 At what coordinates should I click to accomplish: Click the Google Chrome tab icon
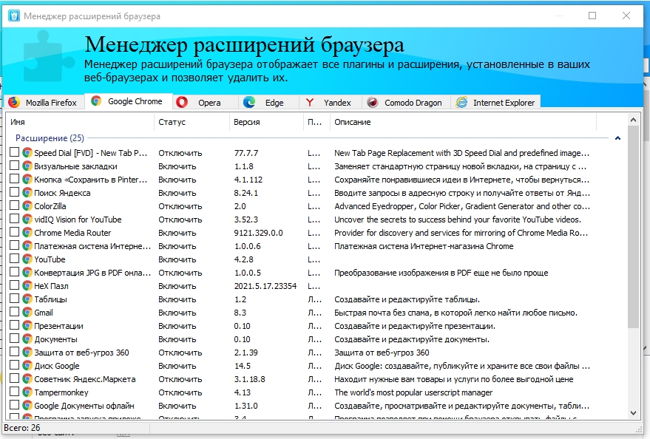pos(96,101)
